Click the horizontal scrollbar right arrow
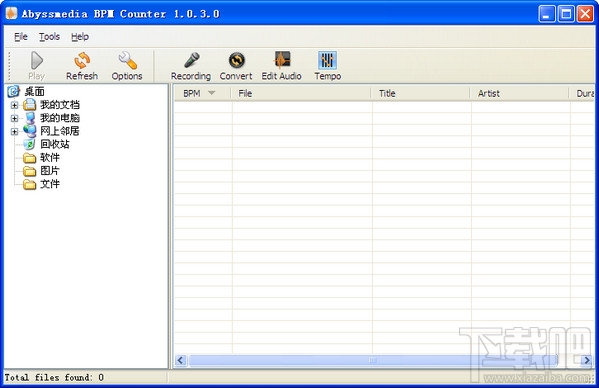This screenshot has width=599, height=388. pyautogui.click(x=587, y=360)
